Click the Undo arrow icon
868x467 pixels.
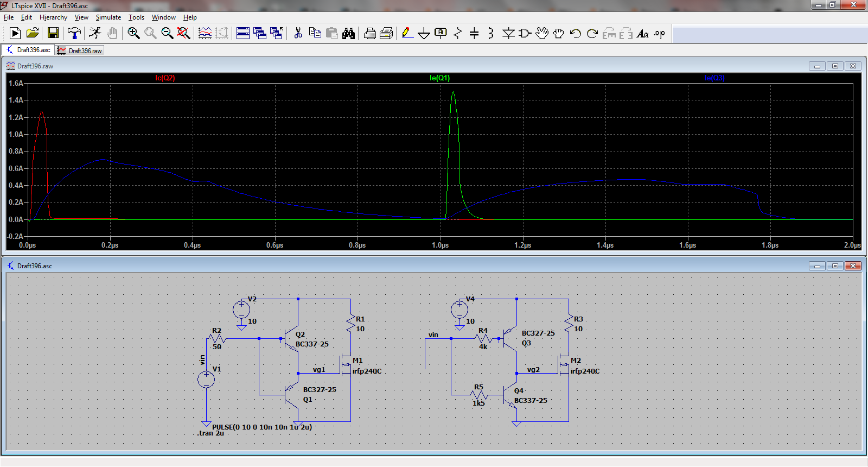(575, 34)
